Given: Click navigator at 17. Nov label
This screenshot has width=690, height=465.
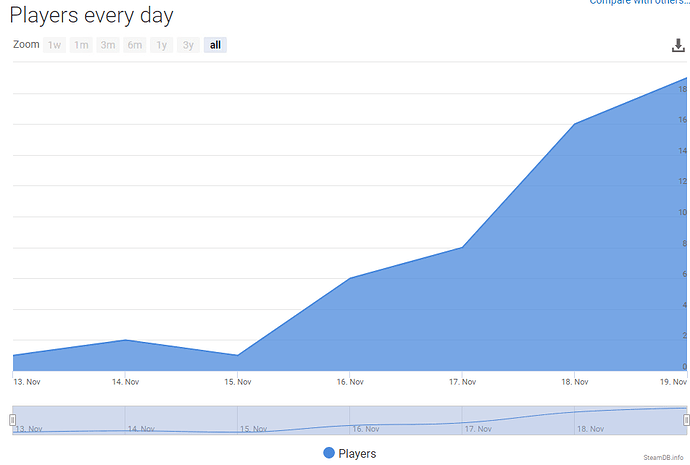Looking at the screenshot, I should [478, 429].
